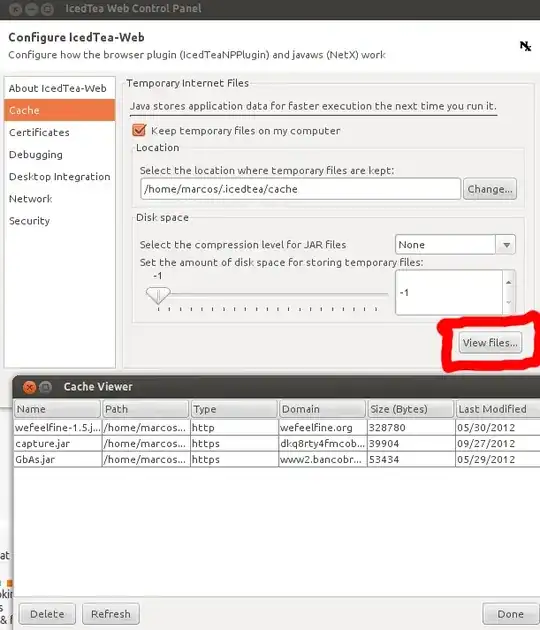Click the IcedTea NetX logo icon
Image resolution: width=540 pixels, height=630 pixels.
(526, 46)
